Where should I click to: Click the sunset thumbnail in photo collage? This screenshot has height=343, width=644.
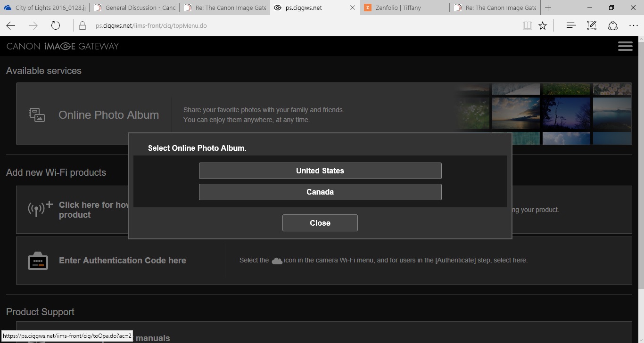(516, 113)
